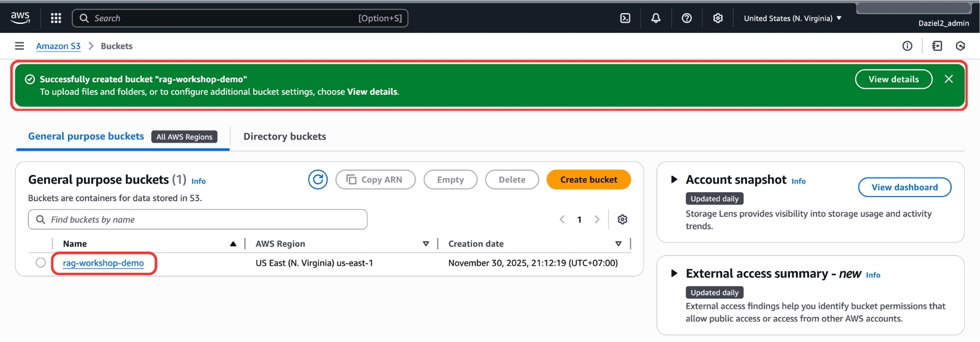
Task: Click the Empty button
Action: (450, 179)
